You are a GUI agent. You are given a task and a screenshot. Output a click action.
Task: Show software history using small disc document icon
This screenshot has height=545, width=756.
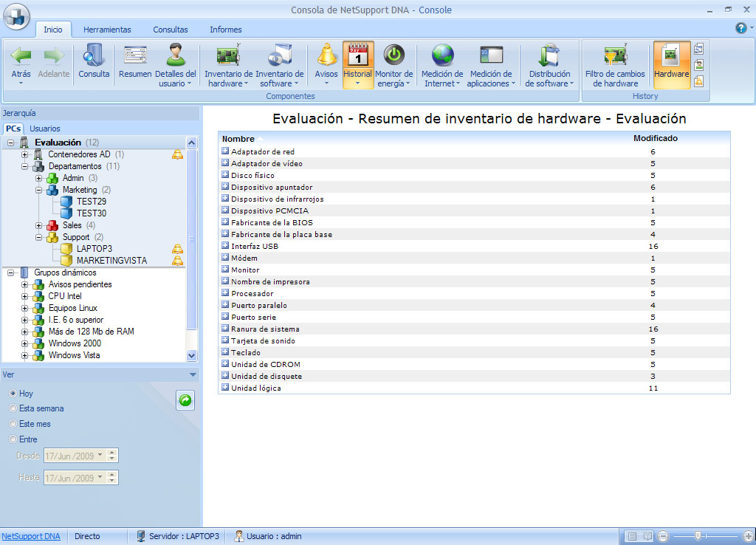(x=698, y=49)
